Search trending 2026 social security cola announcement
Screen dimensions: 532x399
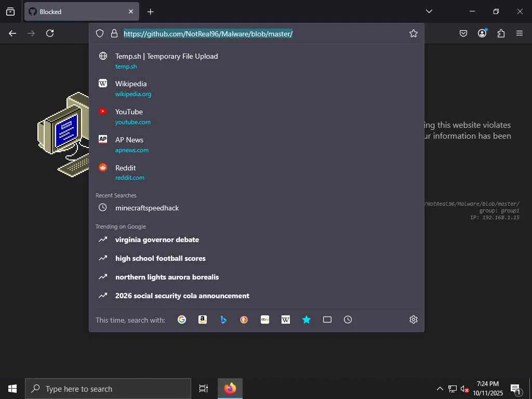click(257, 296)
